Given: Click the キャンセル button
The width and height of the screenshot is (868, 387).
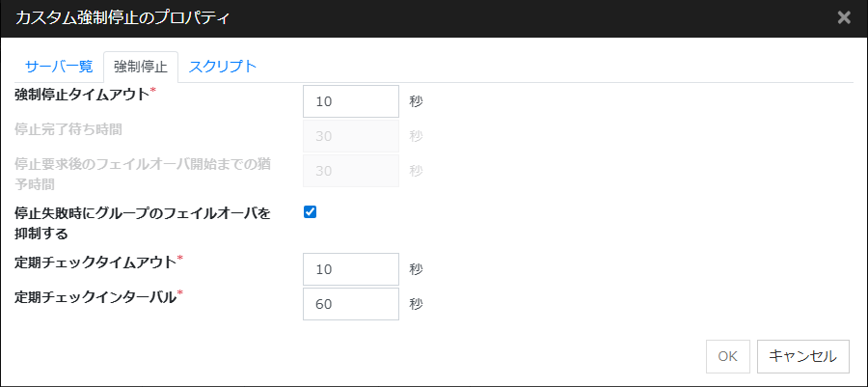Looking at the screenshot, I should click(802, 356).
